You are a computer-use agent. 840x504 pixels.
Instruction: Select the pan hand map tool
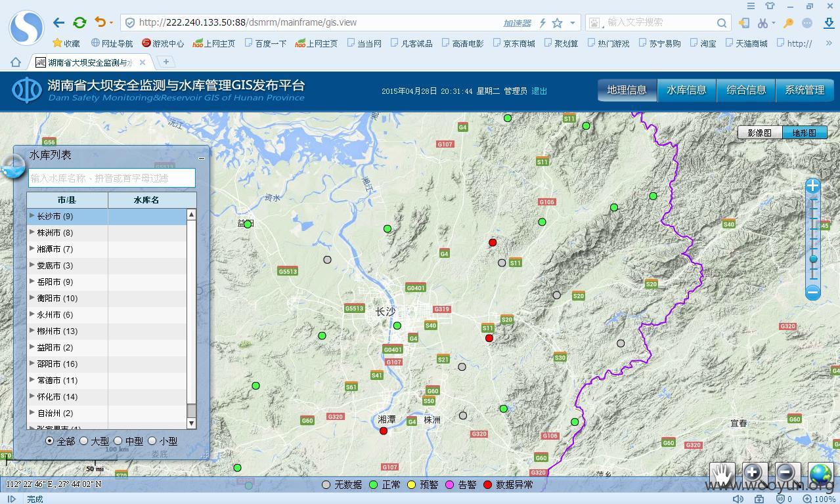pyautogui.click(x=722, y=474)
